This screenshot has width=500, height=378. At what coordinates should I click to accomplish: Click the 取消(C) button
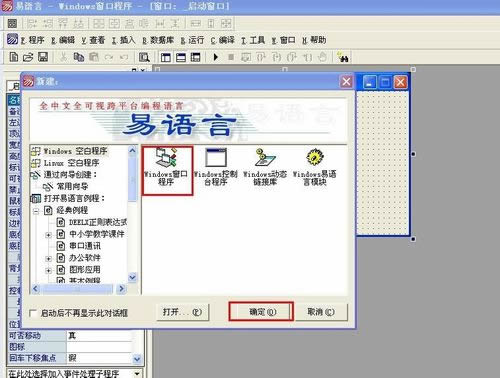click(321, 312)
